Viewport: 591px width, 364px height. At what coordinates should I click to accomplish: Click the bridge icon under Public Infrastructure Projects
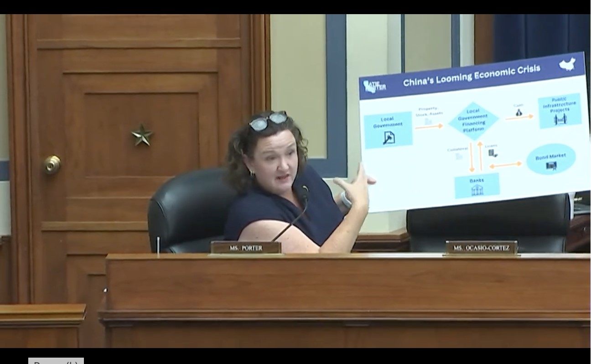pos(560,119)
